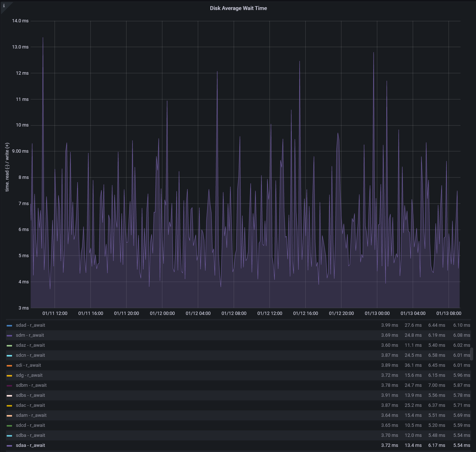Click the 3.60 ms min value for sdaz
The height and width of the screenshot is (452, 476).
pos(389,345)
